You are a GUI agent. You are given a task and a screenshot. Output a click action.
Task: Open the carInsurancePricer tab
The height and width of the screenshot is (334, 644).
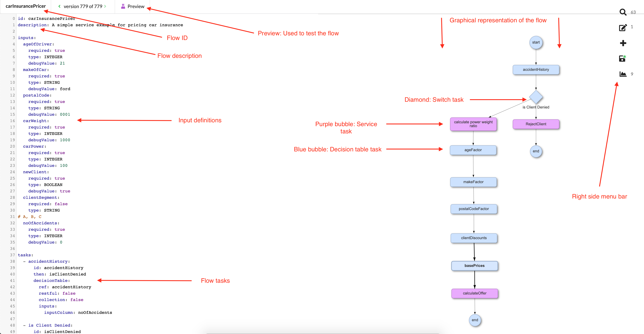click(26, 6)
